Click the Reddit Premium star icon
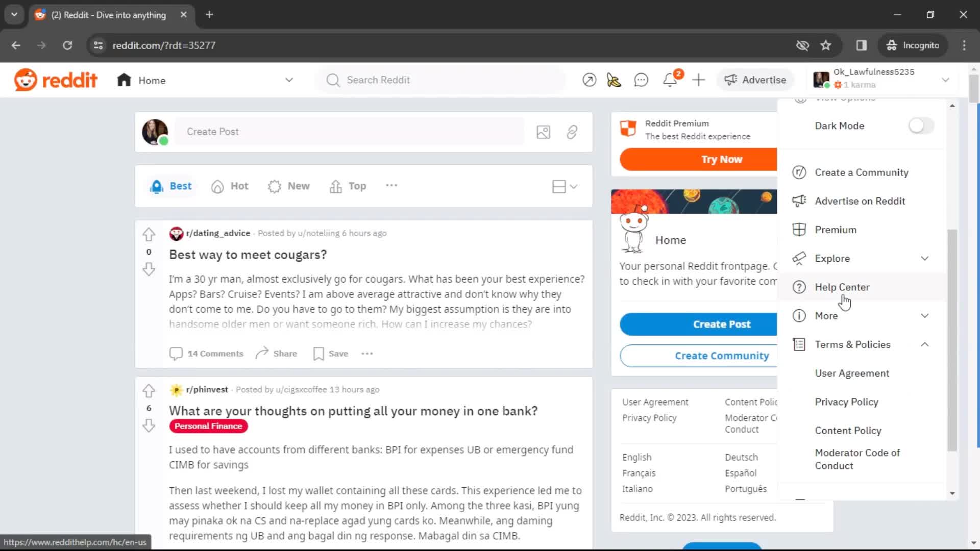The height and width of the screenshot is (551, 980). [x=628, y=129]
